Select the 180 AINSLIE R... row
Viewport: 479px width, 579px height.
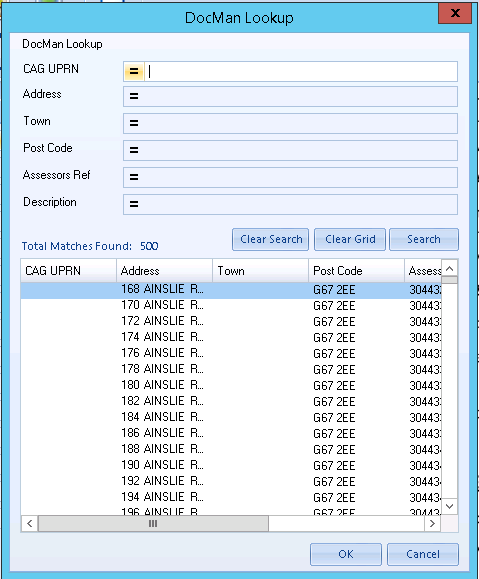click(231, 386)
